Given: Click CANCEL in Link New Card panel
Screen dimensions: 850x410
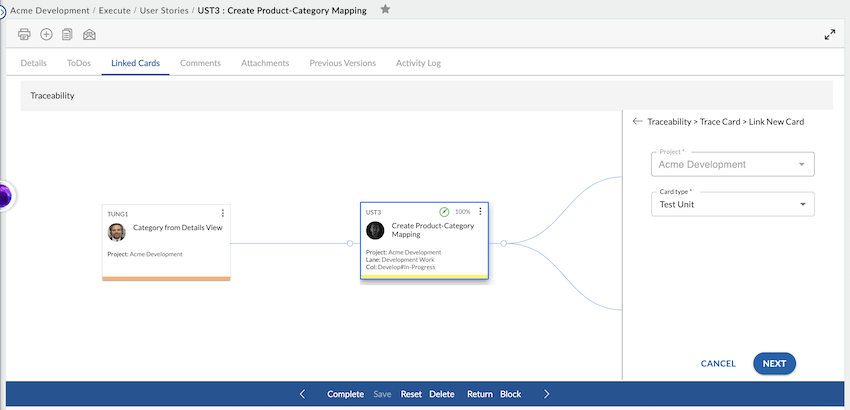Looking at the screenshot, I should [718, 364].
